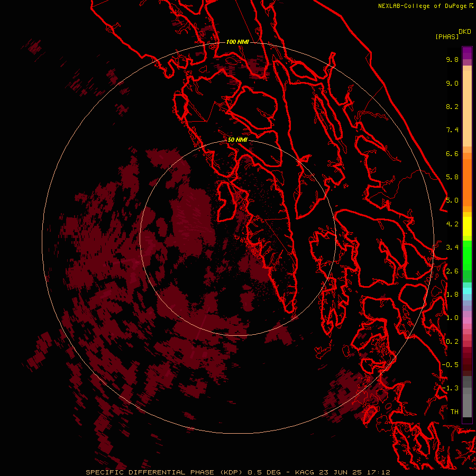The image size is (476, 476).
Task: Click the 8.2 value on the color scale
Action: tap(452, 106)
